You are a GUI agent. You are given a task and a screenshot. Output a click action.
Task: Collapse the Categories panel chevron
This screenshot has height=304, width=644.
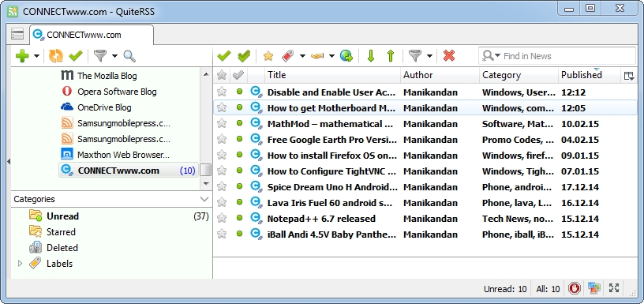click(204, 199)
